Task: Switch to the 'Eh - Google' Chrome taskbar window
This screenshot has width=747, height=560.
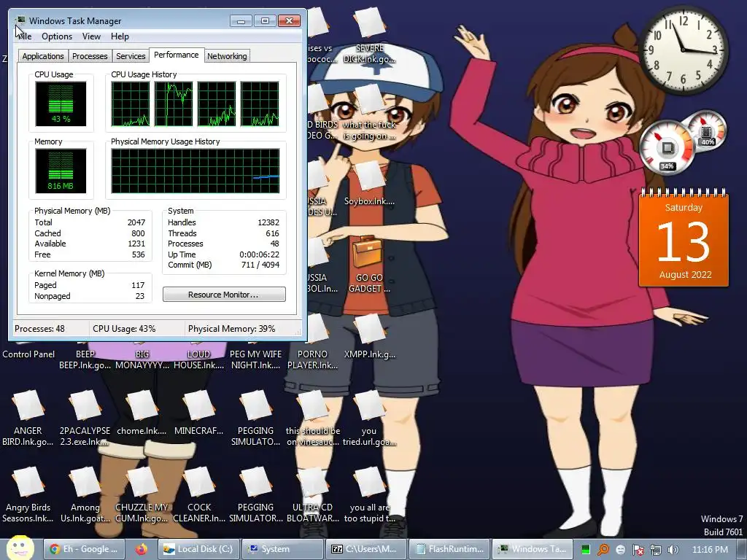Action: [85, 549]
